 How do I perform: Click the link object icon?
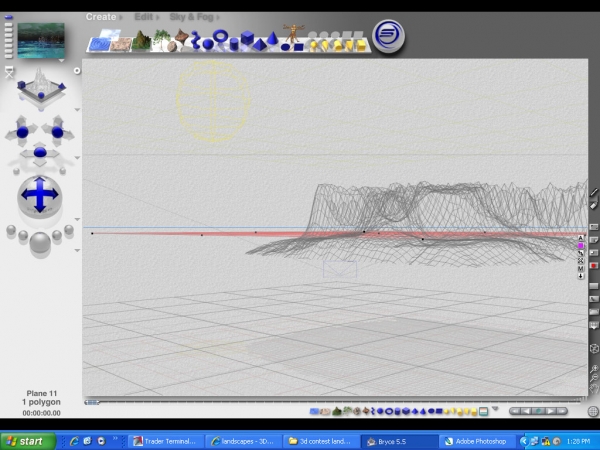(580, 253)
